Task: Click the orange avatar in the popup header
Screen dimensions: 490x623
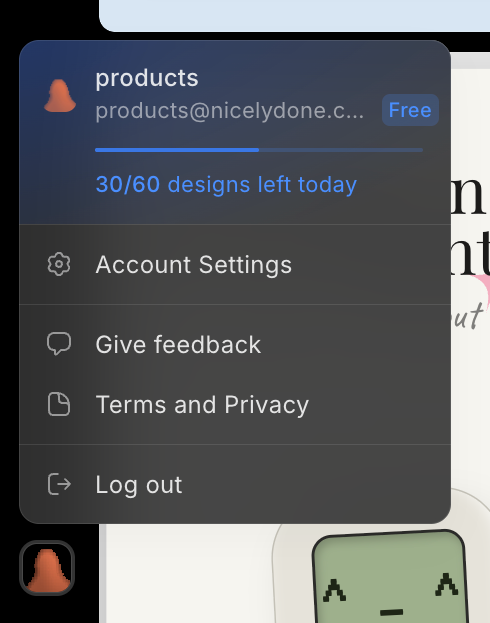Action: [x=60, y=96]
